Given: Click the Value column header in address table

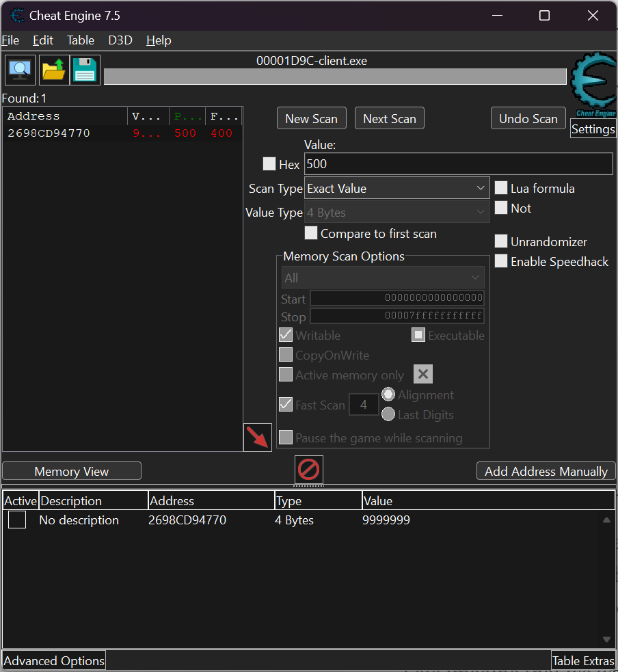Looking at the screenshot, I should pyautogui.click(x=489, y=500).
